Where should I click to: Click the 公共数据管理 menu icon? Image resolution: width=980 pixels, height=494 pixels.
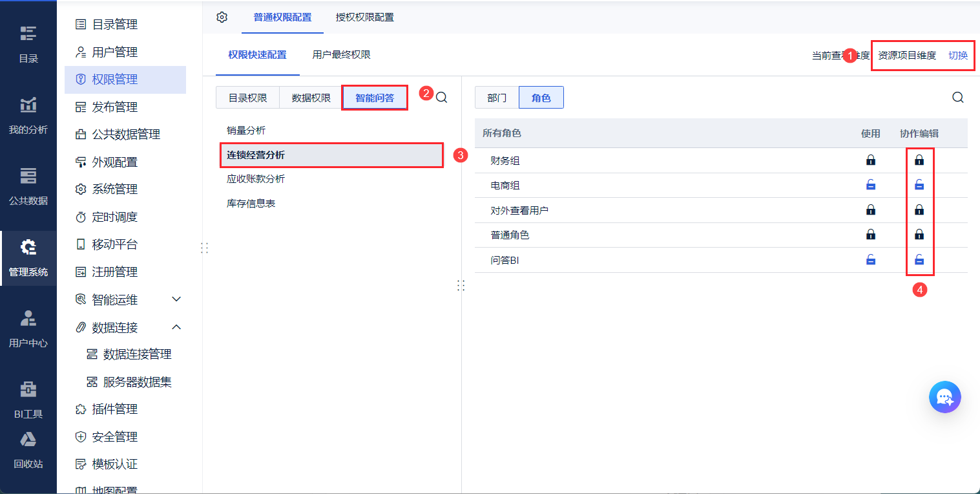tap(81, 134)
